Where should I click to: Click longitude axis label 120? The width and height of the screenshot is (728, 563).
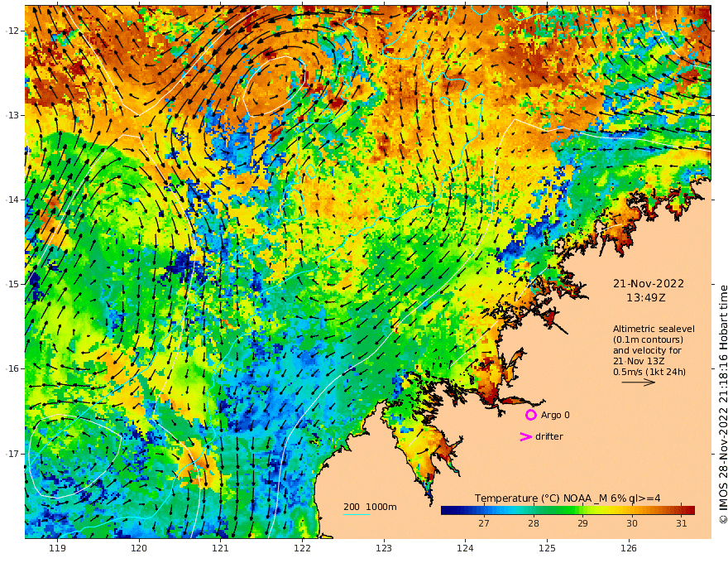[139, 548]
